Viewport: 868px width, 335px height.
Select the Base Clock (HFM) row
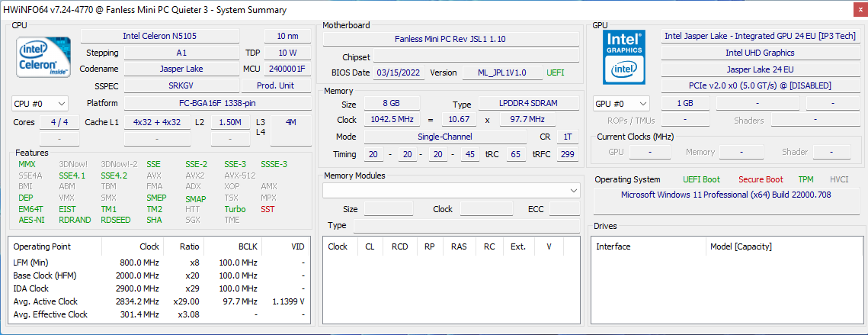[x=159, y=275]
